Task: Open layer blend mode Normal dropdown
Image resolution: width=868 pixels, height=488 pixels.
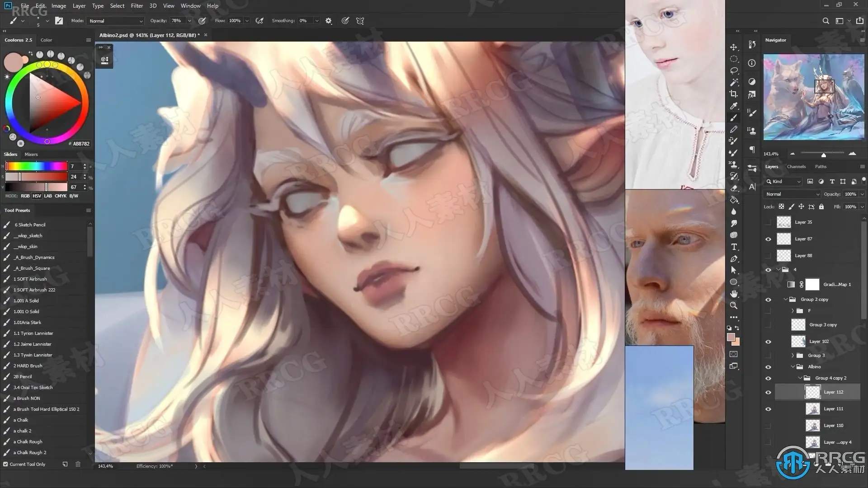Action: pos(792,194)
